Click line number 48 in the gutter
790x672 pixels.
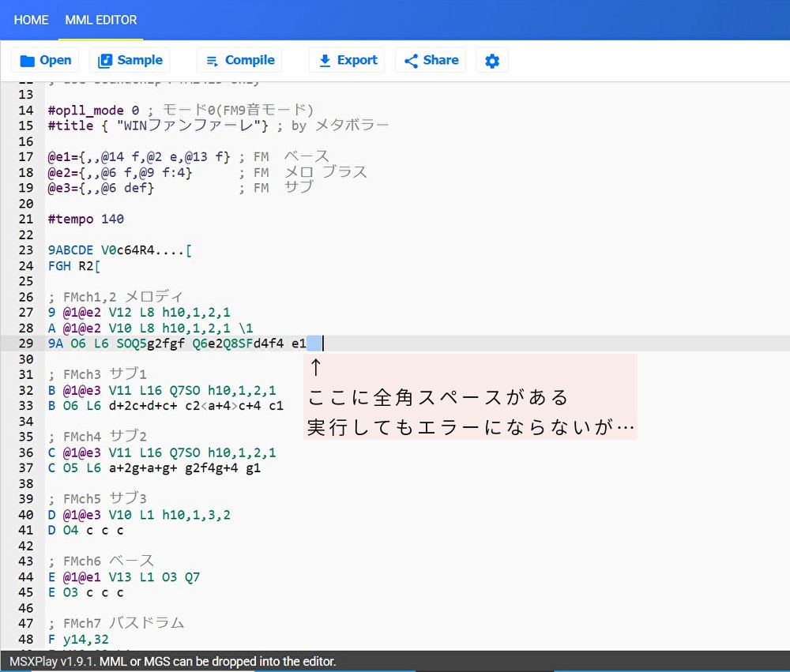click(26, 640)
